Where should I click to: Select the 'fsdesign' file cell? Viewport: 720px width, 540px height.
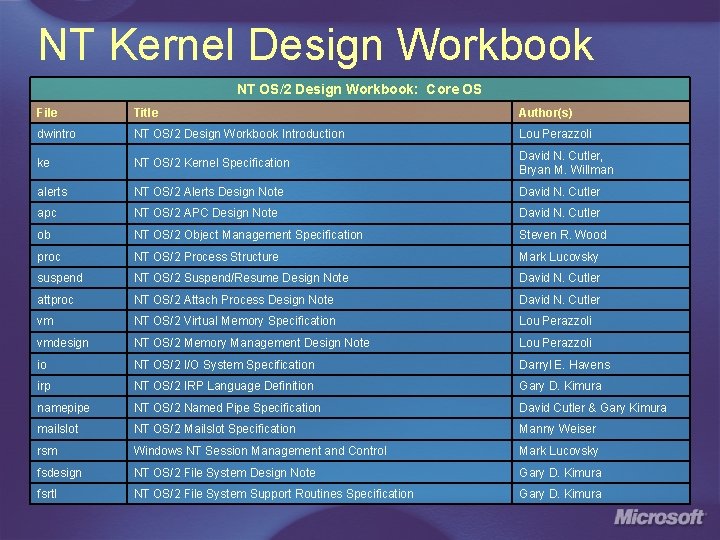click(79, 472)
